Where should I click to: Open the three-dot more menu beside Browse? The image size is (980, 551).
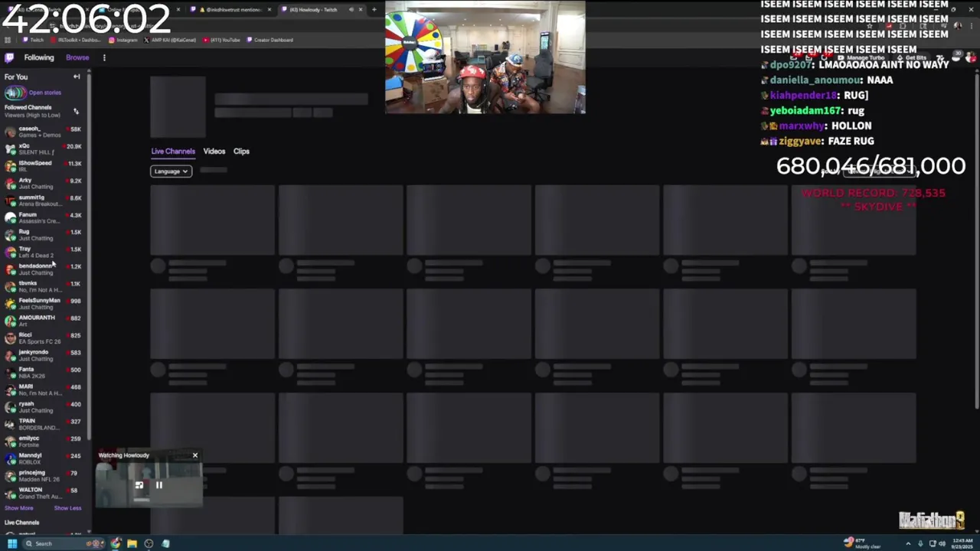[104, 57]
